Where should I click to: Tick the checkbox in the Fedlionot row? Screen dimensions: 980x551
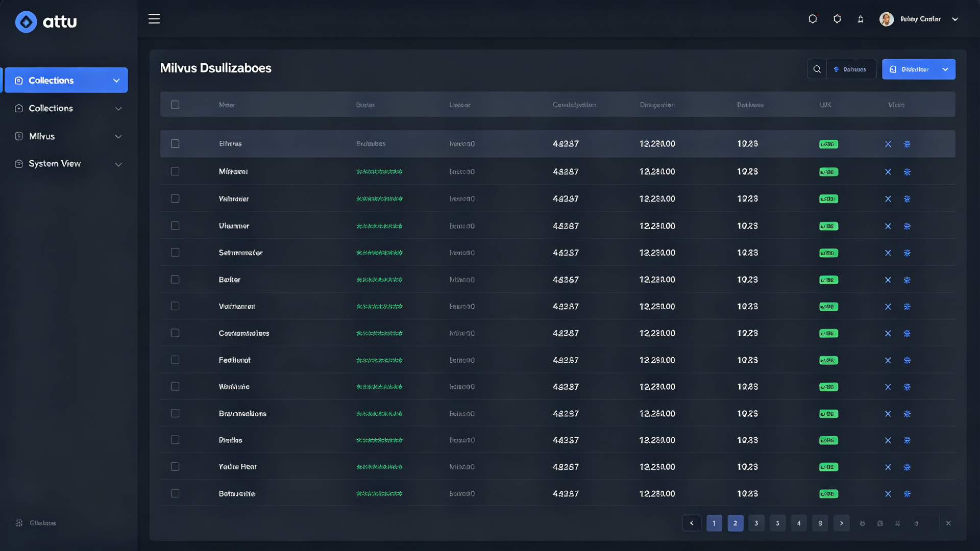pos(175,360)
